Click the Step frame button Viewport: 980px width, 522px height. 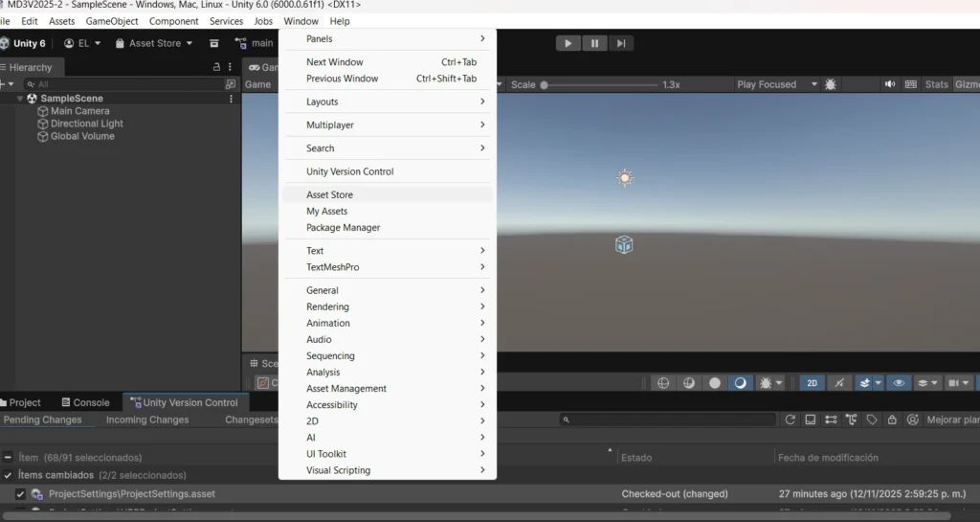[x=620, y=43]
